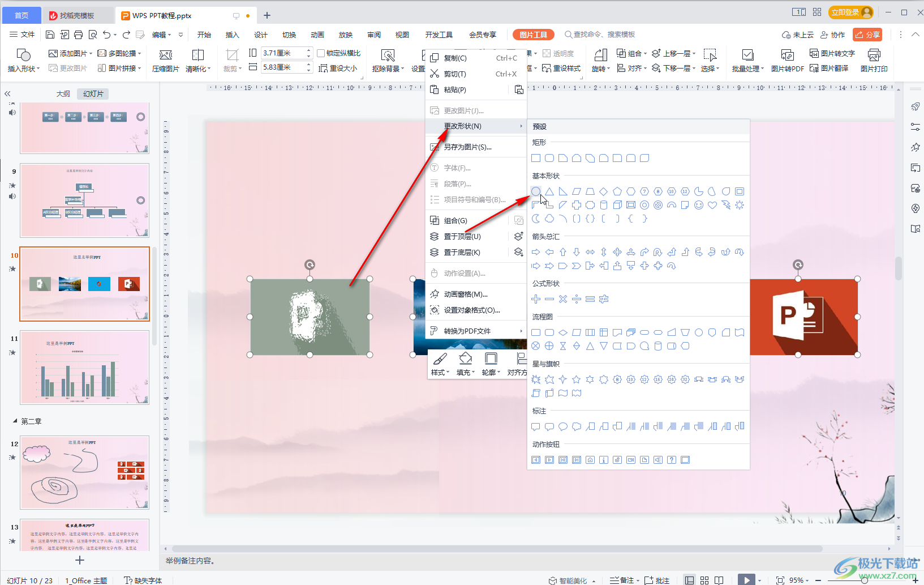
Task: Collapse the second chapter section
Action: [x=15, y=421]
